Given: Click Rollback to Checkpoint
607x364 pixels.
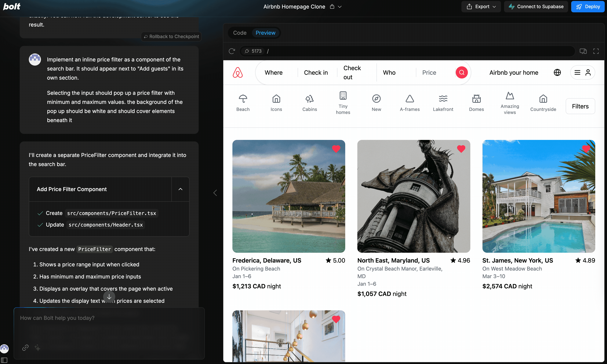Looking at the screenshot, I should pyautogui.click(x=171, y=36).
